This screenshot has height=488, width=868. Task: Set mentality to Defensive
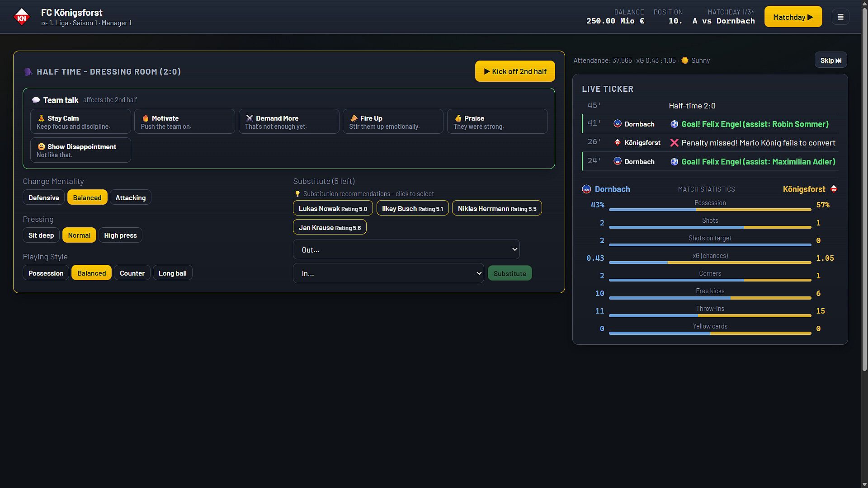pos(43,197)
